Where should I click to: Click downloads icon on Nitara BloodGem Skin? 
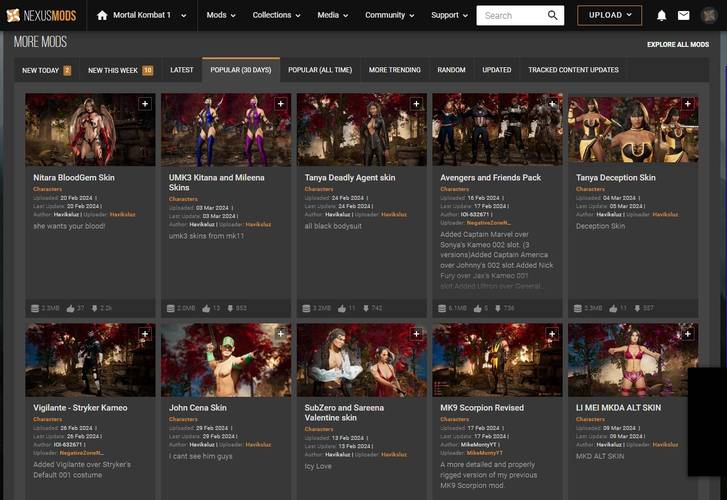coord(95,308)
